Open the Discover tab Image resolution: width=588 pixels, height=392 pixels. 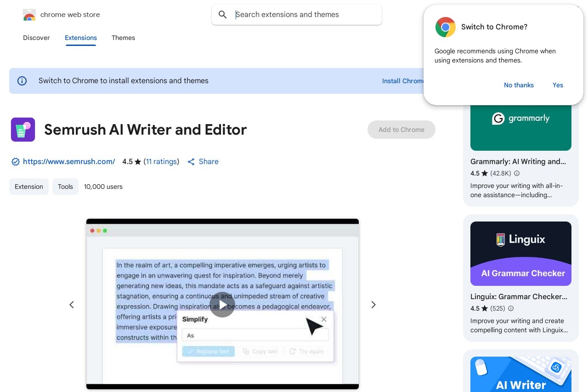(36, 38)
